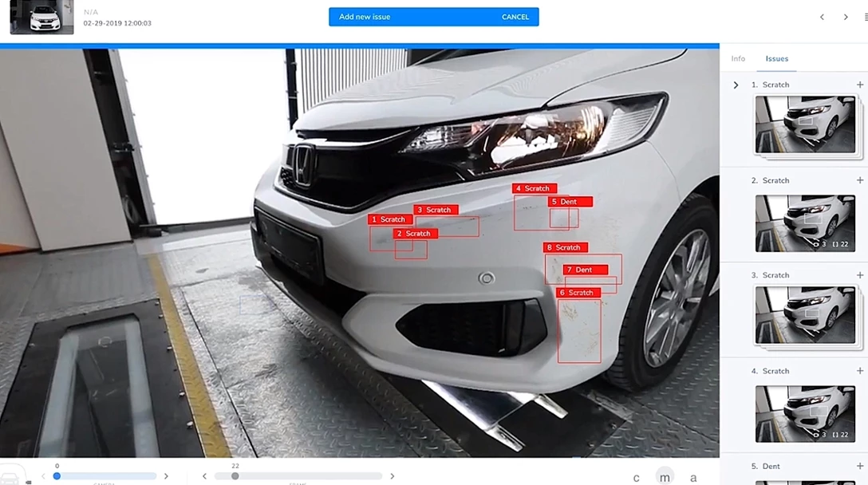Open the menu icon at the top-right corner
Screen dimensions: 868x485
[865, 17]
